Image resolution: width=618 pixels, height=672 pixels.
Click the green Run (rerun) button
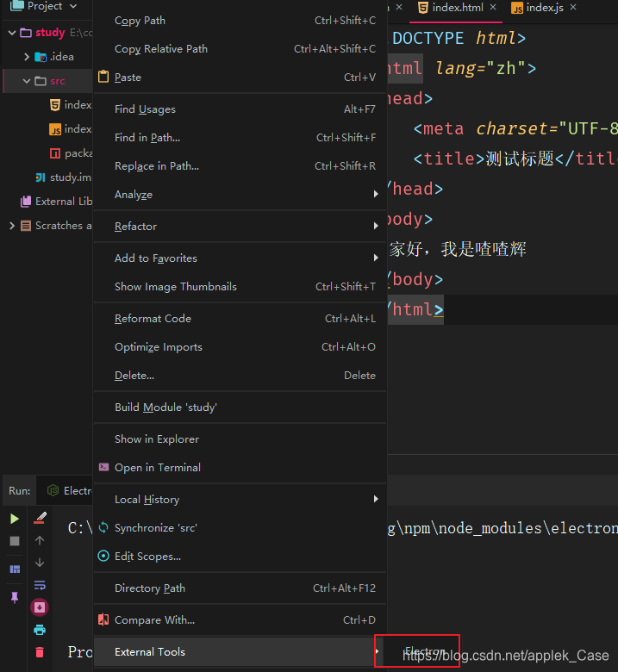[x=15, y=519]
